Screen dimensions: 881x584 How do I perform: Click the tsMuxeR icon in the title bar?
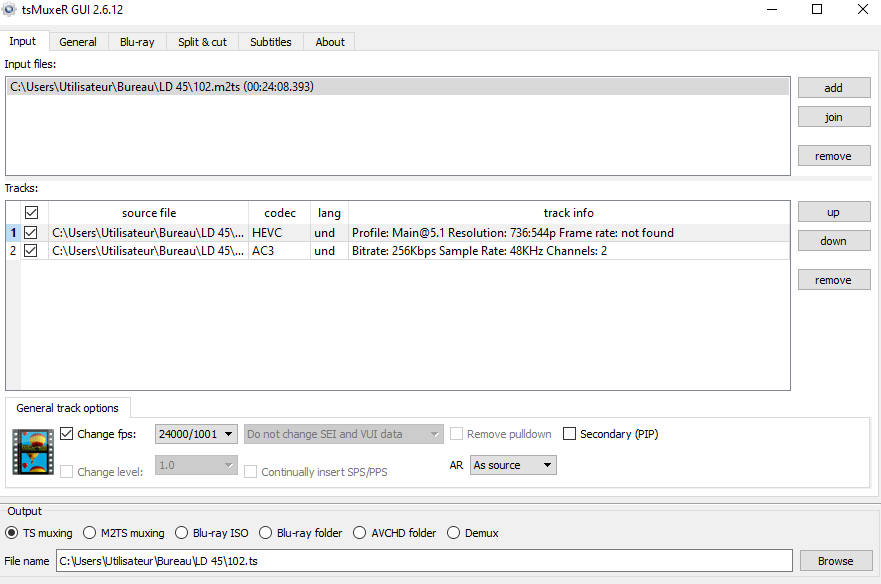[x=11, y=10]
